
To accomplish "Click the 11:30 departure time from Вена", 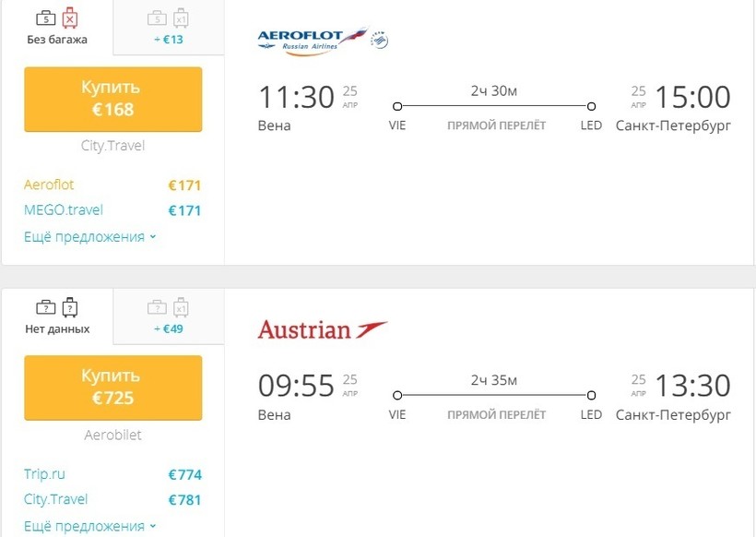I will click(x=296, y=97).
